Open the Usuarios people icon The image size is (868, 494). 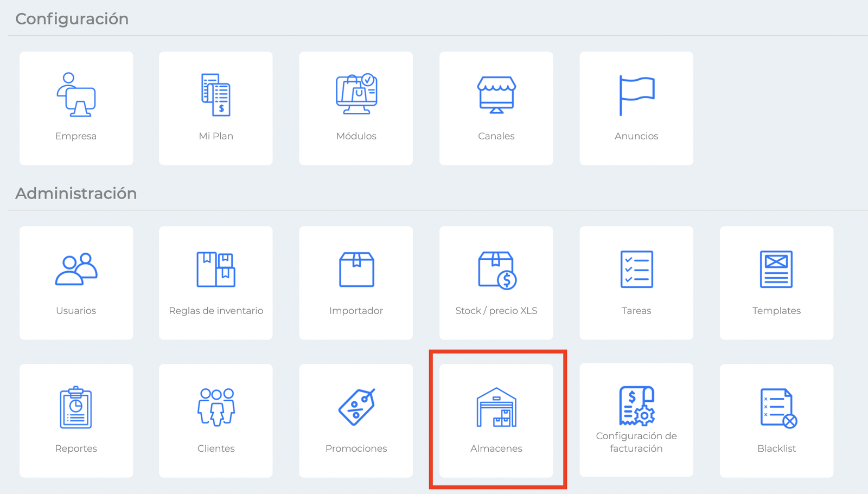(76, 269)
